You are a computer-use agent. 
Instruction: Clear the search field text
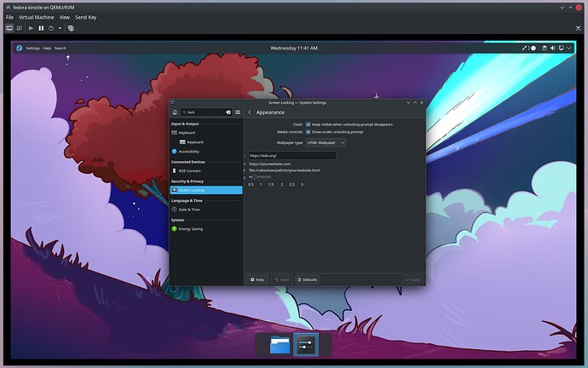pyautogui.click(x=228, y=112)
